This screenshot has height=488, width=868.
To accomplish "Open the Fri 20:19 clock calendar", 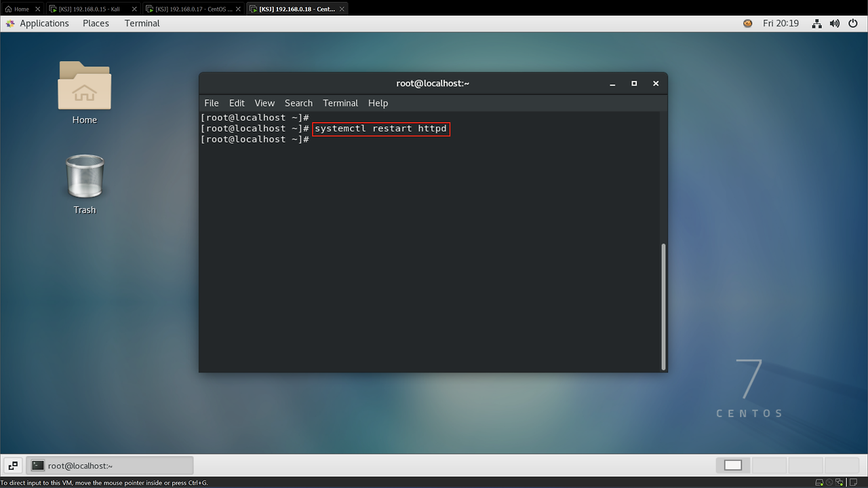I will 781,23.
